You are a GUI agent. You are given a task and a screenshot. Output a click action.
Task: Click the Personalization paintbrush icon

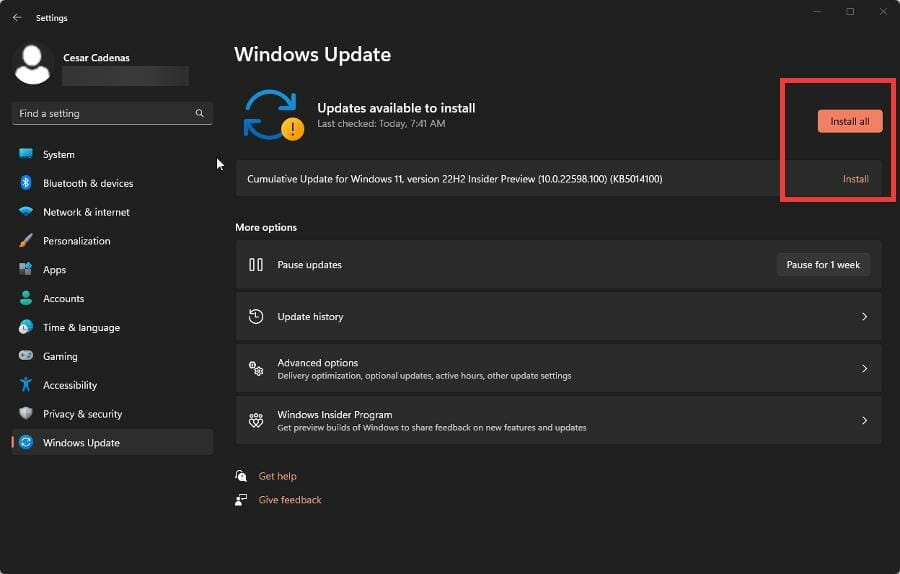coord(26,240)
